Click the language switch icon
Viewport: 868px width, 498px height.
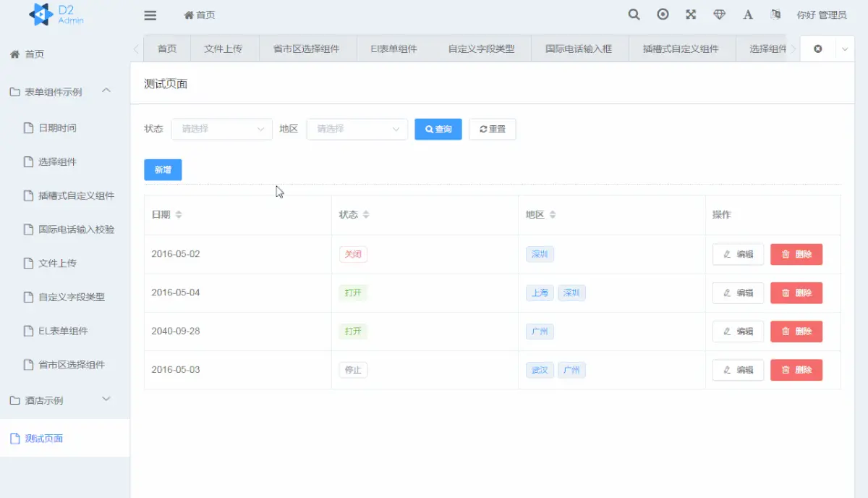coord(776,14)
